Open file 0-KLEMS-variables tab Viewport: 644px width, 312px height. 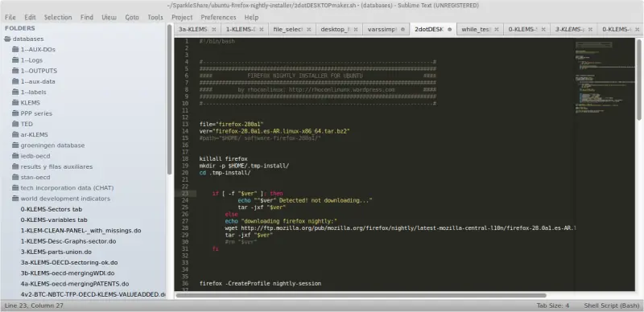pyautogui.click(x=54, y=220)
